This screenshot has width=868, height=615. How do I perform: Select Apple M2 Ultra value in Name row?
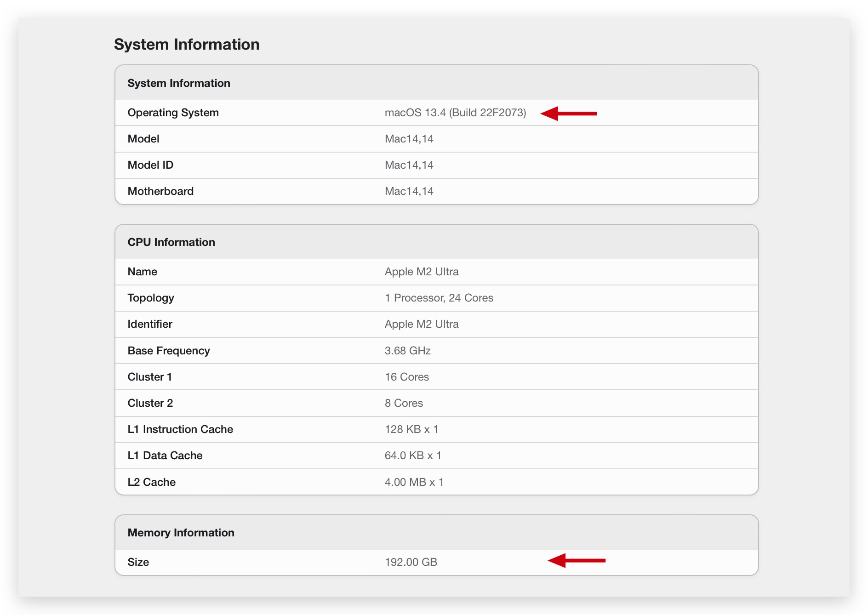(422, 272)
